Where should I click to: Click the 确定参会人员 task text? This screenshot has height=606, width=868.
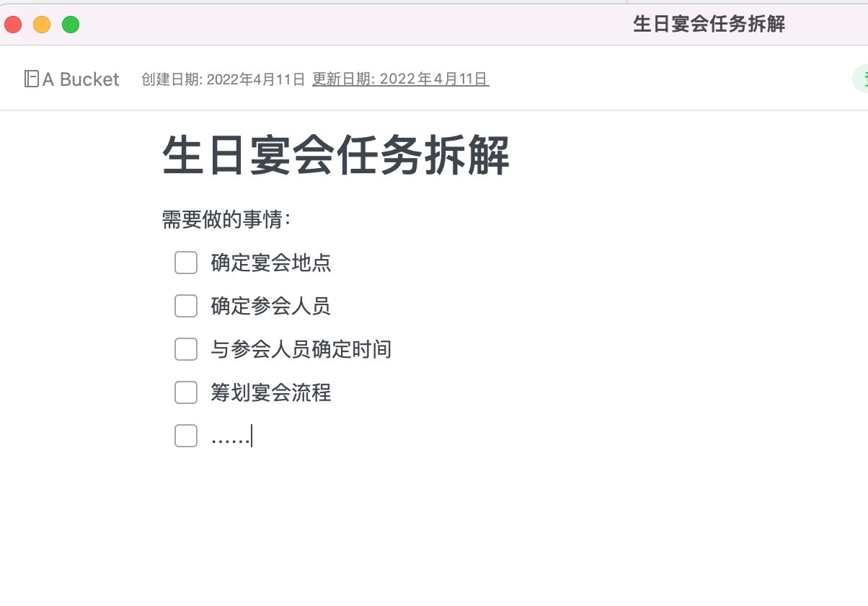click(x=271, y=306)
